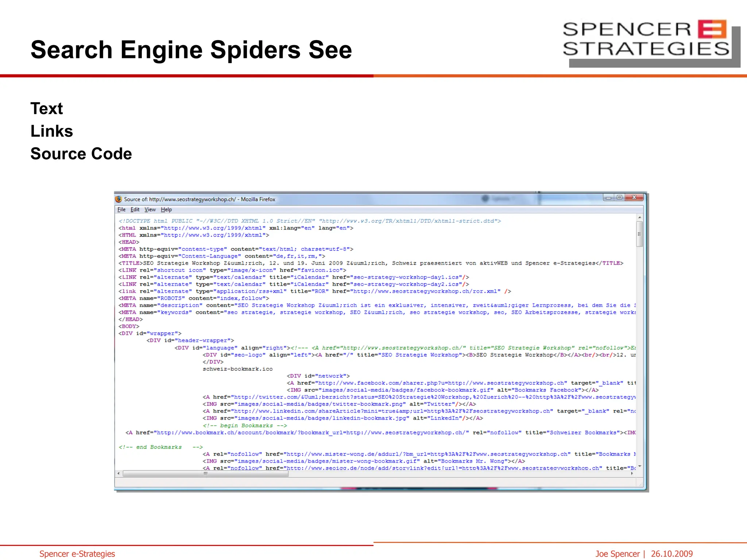
Task: Click the "Links" bullet text
Action: click(x=52, y=131)
